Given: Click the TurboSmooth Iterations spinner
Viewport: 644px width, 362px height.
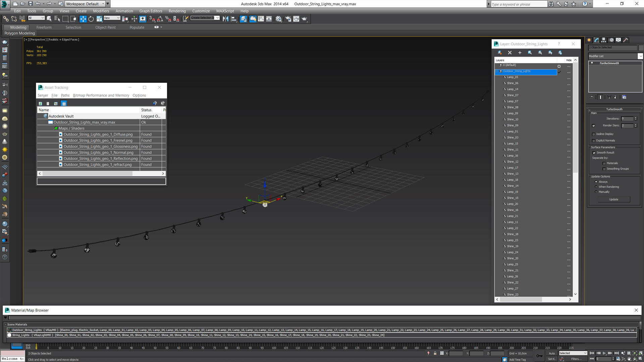Looking at the screenshot, I should coord(636,119).
